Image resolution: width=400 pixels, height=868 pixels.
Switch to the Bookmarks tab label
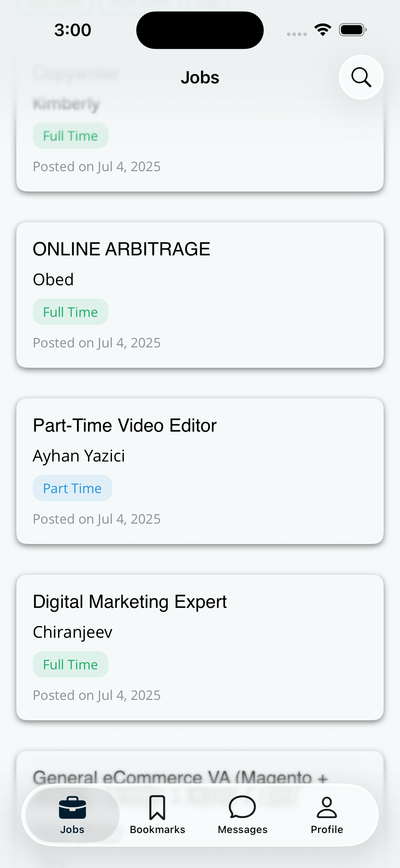coord(157,829)
